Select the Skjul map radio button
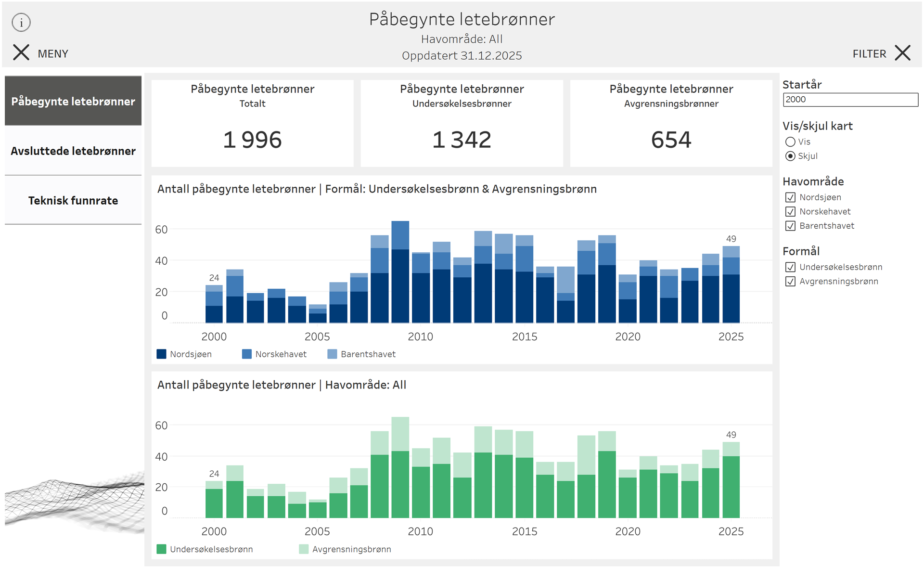 790,156
